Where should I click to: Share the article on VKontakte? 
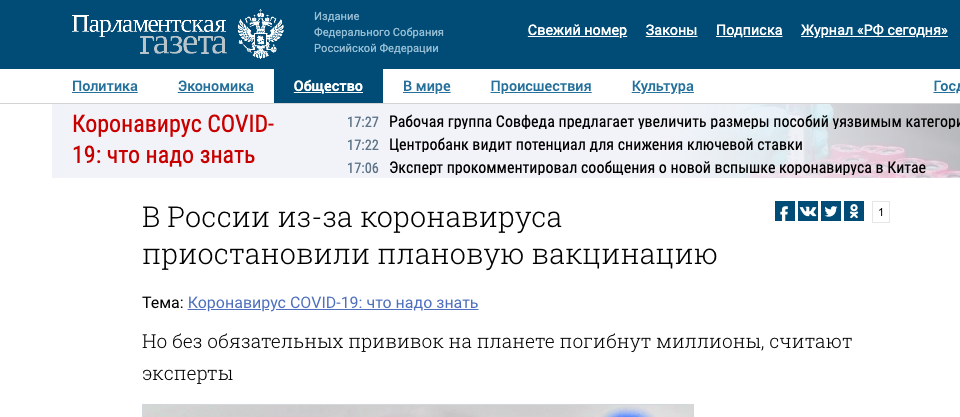(808, 211)
